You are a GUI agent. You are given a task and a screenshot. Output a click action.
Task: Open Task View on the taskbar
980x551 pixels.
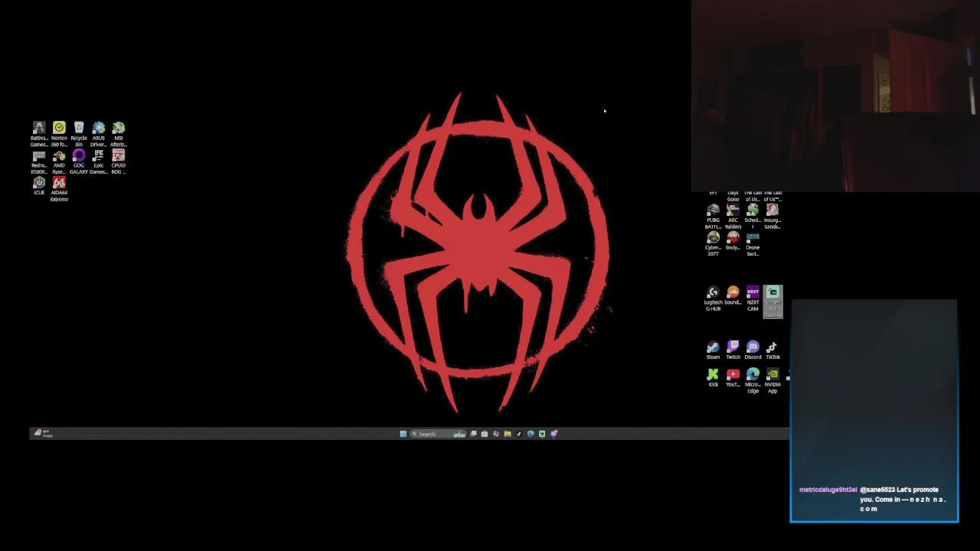pyautogui.click(x=473, y=434)
